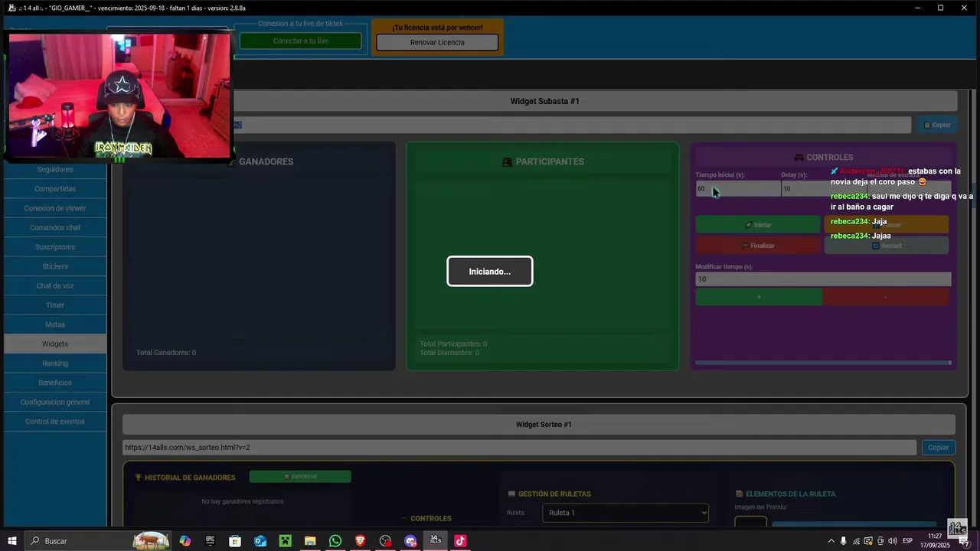Click ESP language indicator
The image size is (980, 551).
[908, 541]
